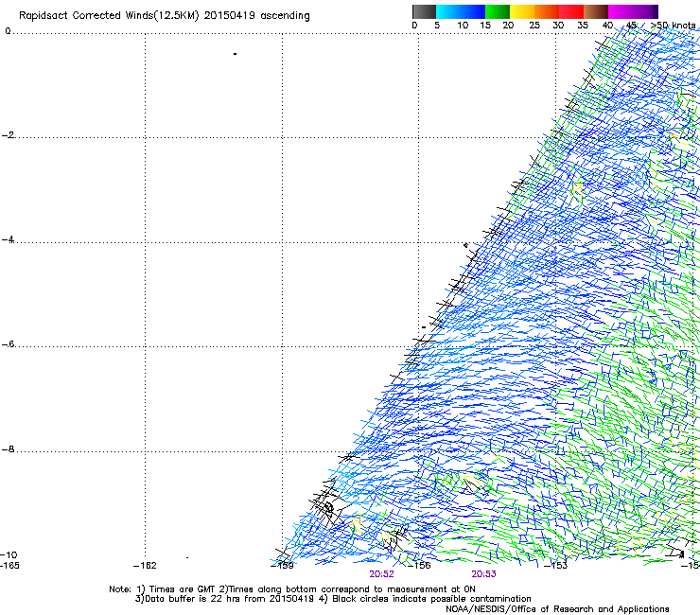This screenshot has width=700, height=615.
Task: Click the blue 5-15 knots color segment
Action: coord(461,11)
